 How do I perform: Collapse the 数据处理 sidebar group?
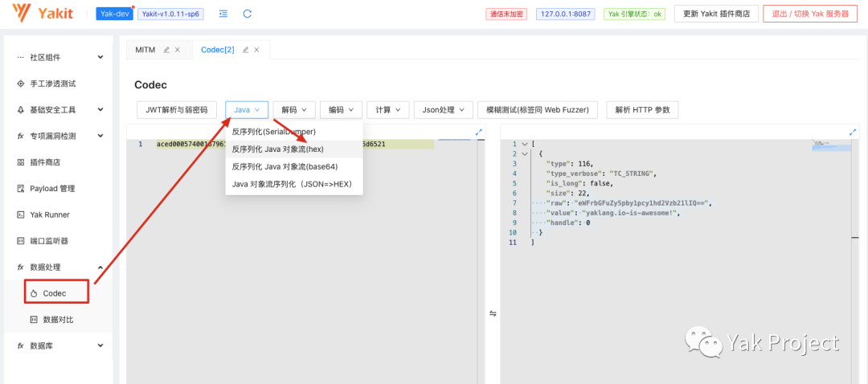click(100, 268)
